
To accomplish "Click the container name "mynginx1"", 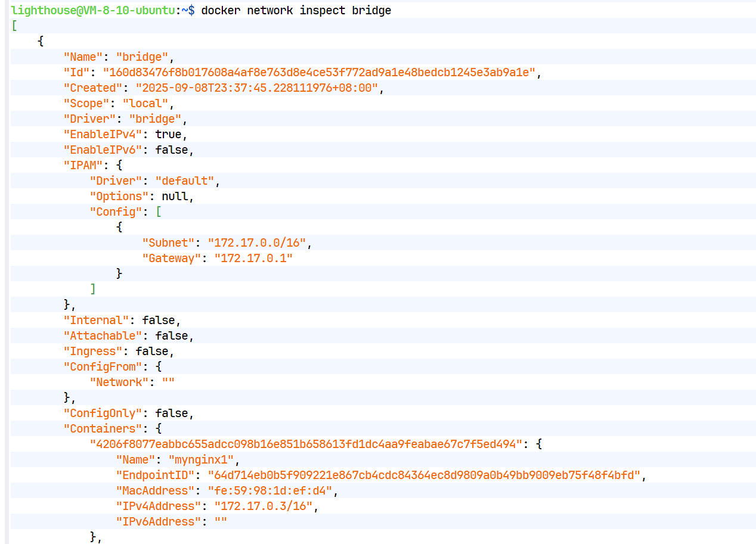I will click(201, 459).
